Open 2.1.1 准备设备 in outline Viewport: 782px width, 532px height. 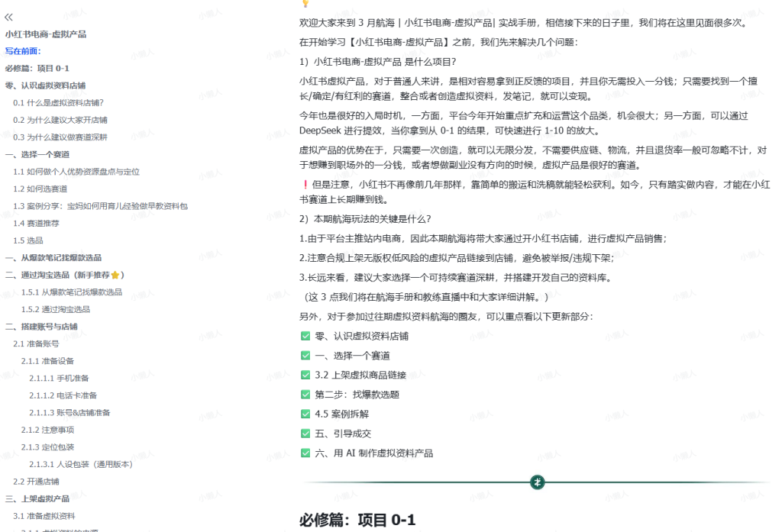coord(47,360)
